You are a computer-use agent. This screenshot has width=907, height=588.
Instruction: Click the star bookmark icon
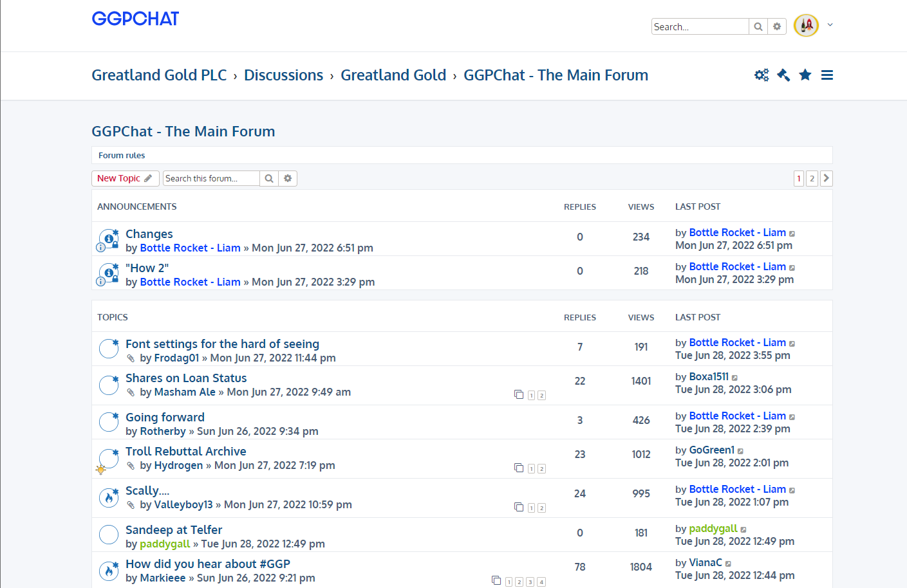point(805,75)
